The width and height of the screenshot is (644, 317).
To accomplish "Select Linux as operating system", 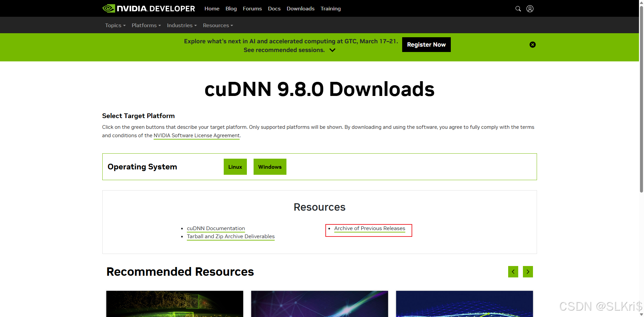I will pos(235,167).
